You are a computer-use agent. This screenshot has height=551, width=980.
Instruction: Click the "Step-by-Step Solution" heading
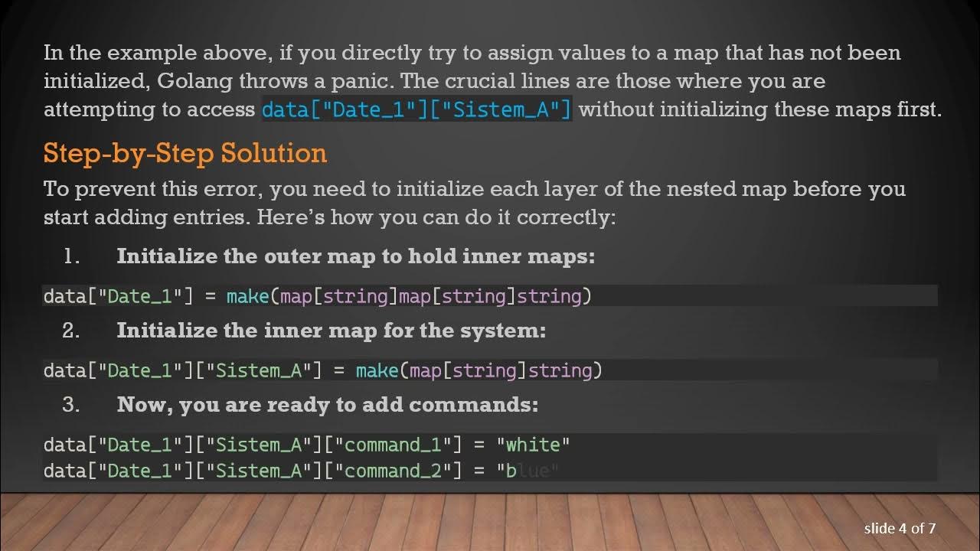click(x=185, y=153)
